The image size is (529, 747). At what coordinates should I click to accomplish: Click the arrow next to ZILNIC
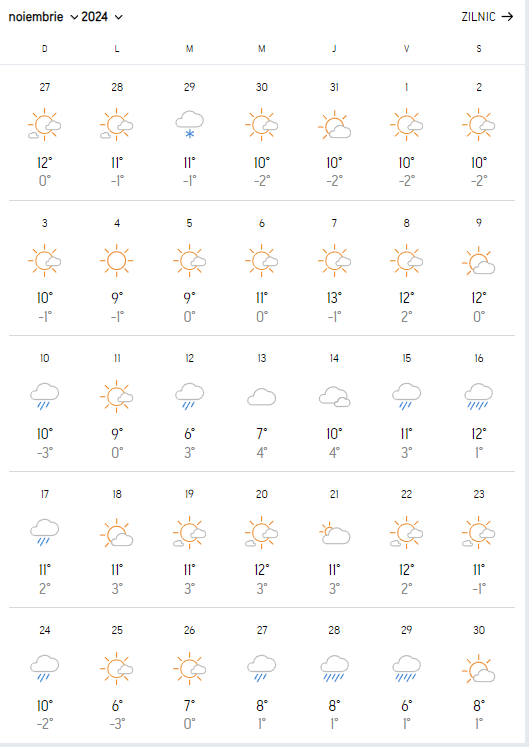508,17
